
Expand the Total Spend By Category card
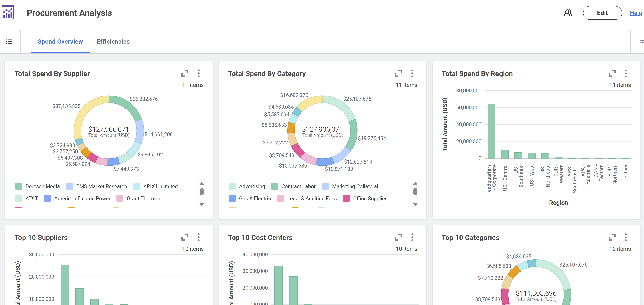click(x=398, y=73)
